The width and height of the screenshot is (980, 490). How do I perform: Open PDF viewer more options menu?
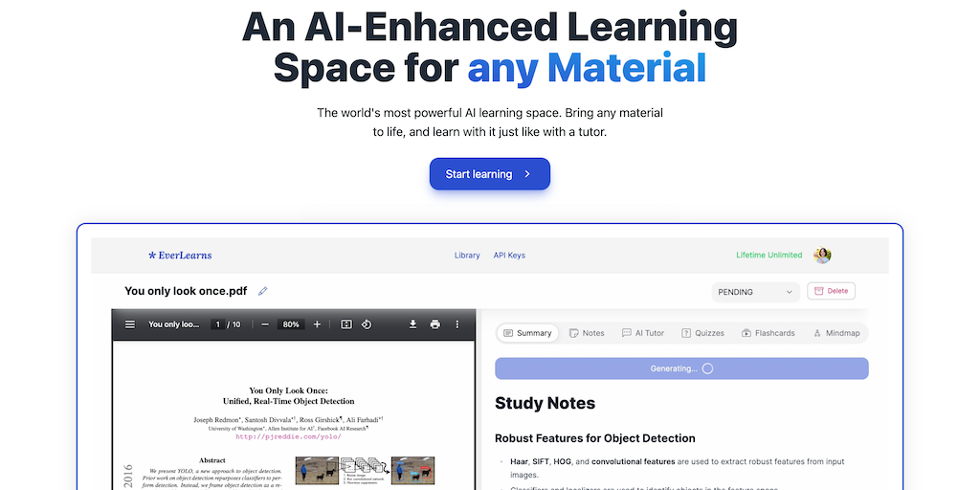click(x=457, y=324)
